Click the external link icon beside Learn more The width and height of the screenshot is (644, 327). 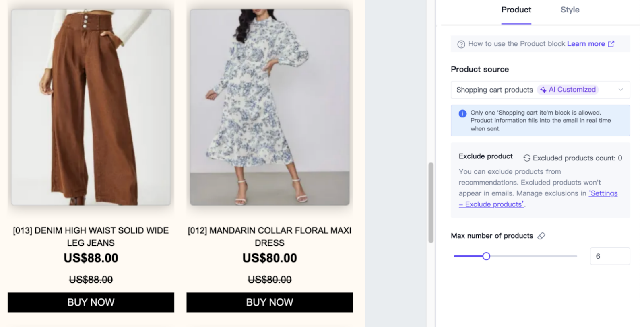coord(611,44)
